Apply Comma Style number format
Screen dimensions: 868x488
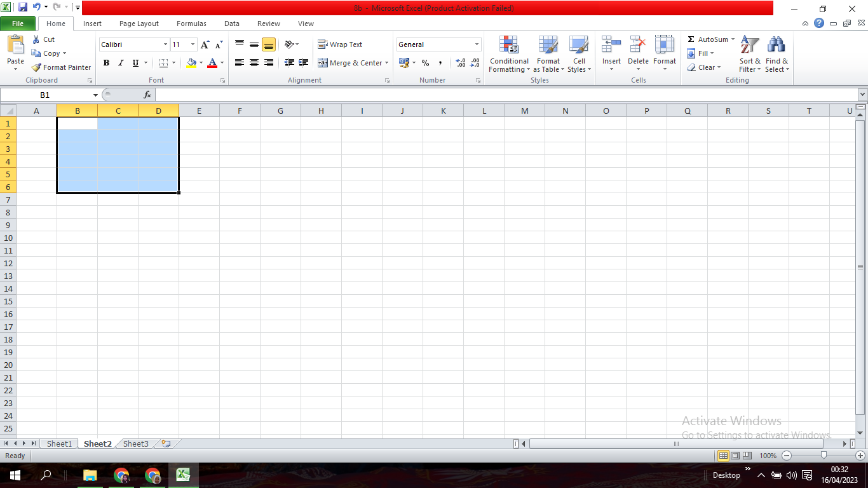440,63
